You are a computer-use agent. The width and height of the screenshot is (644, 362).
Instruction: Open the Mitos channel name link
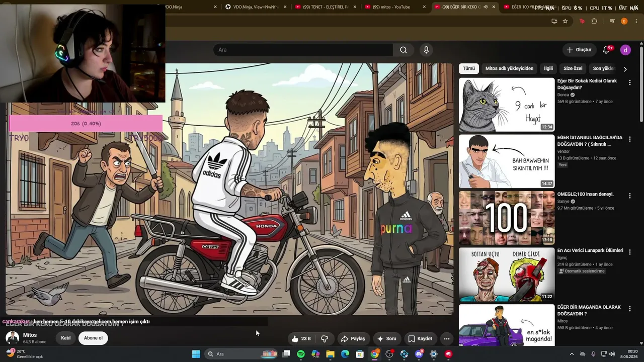click(30, 335)
